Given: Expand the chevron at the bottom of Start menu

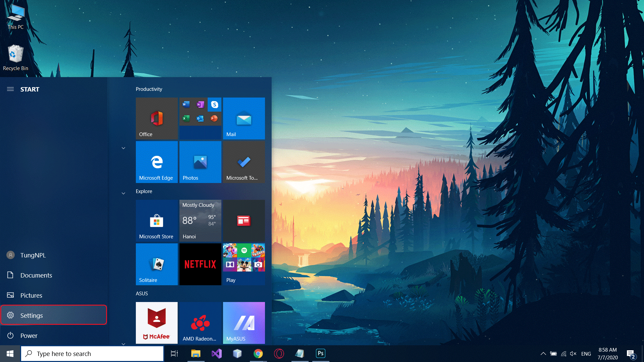Looking at the screenshot, I should (123, 344).
